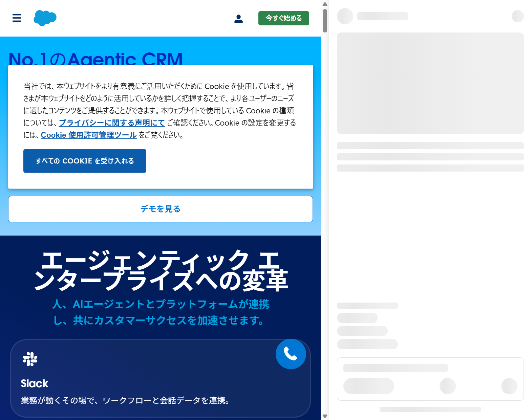
Task: Open the hamburger navigation menu
Action: click(17, 18)
